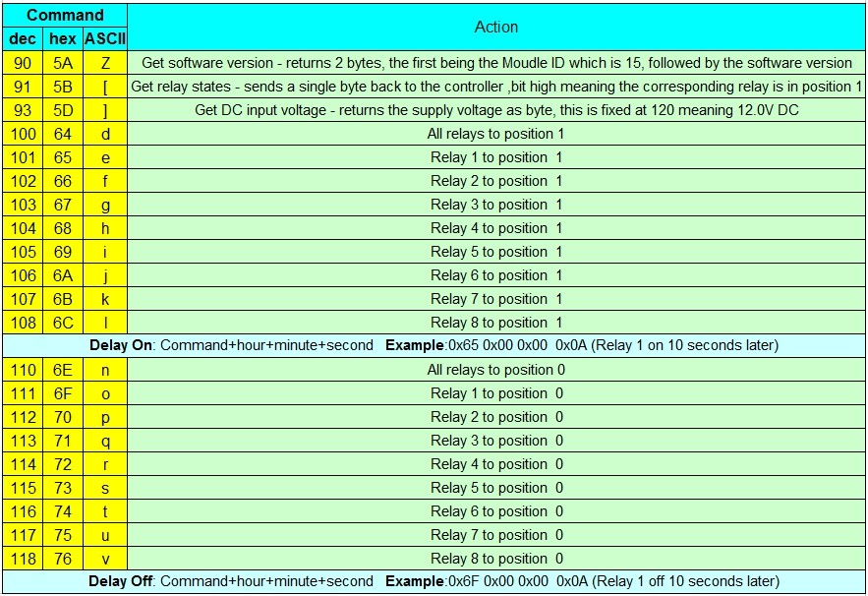
Task: Select 'Relay 2 to position 0' text
Action: [x=496, y=417]
